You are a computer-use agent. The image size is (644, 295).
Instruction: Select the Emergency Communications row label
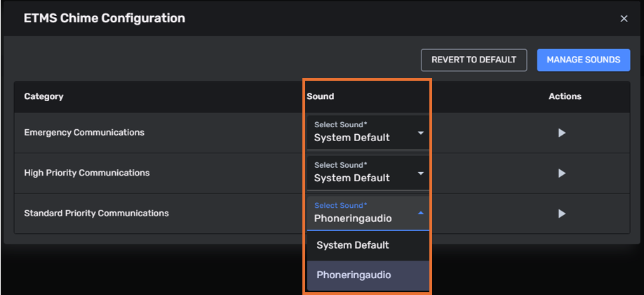(84, 132)
